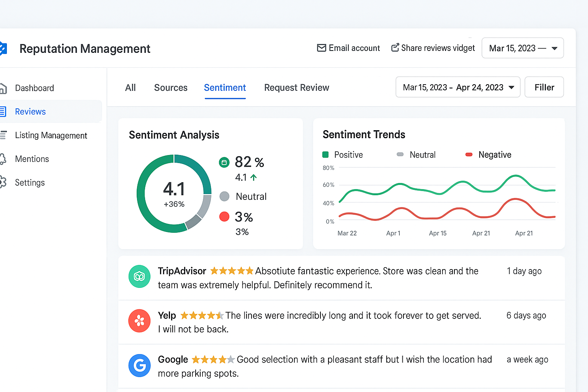Click the Share reviews widget icon
Viewport: 588px width, 392px height.
(395, 47)
